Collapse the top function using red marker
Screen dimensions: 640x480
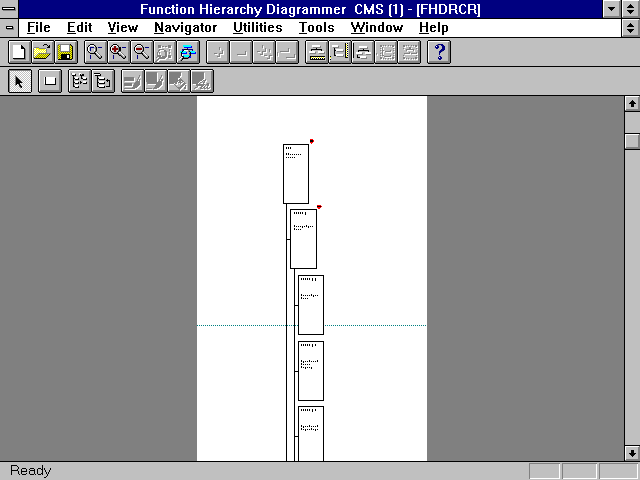(x=311, y=141)
